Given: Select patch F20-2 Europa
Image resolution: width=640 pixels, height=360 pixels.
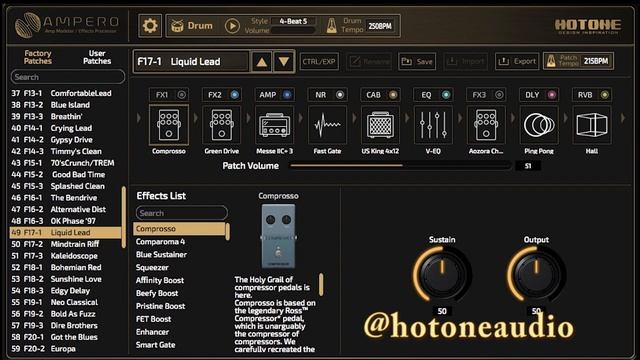Looking at the screenshot, I should [65, 349].
